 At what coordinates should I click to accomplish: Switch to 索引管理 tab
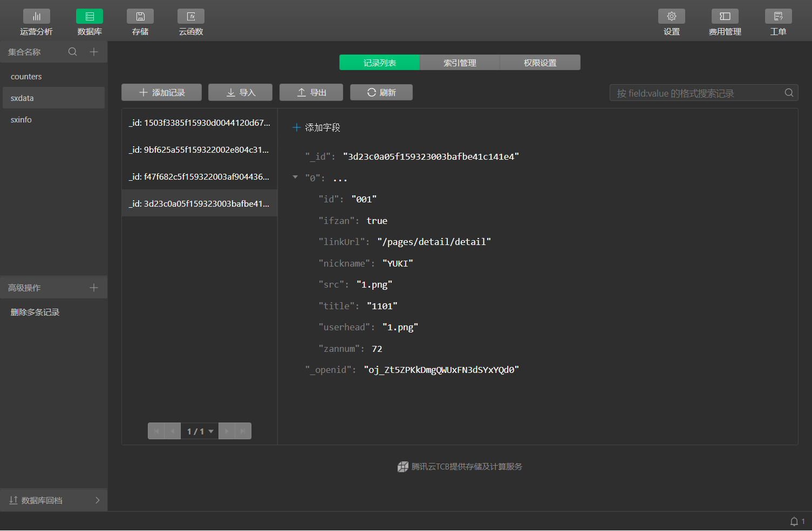click(460, 63)
